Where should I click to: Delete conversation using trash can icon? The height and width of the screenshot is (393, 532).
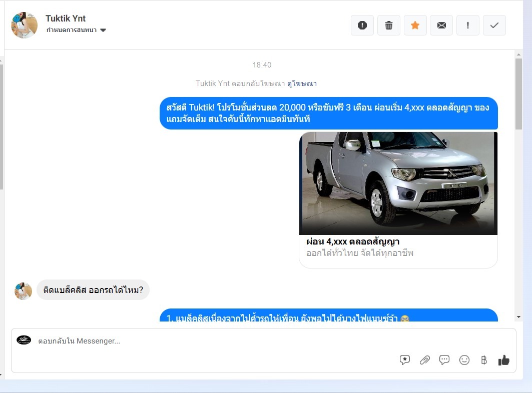(x=389, y=25)
